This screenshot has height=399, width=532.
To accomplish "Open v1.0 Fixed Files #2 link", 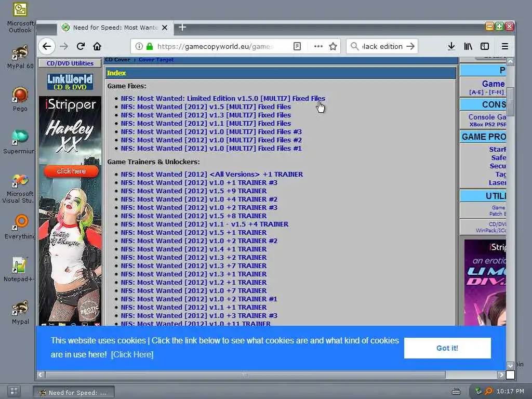I will (211, 140).
